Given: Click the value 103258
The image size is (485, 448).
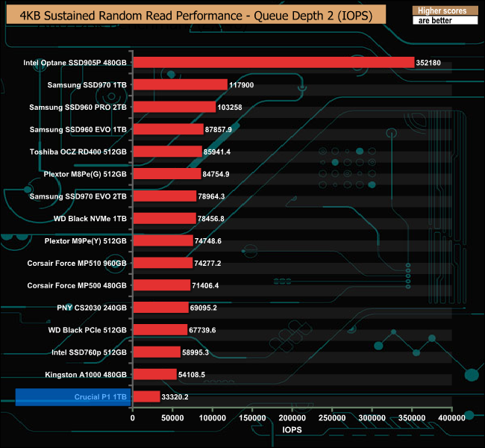Looking at the screenshot, I should coord(230,107).
